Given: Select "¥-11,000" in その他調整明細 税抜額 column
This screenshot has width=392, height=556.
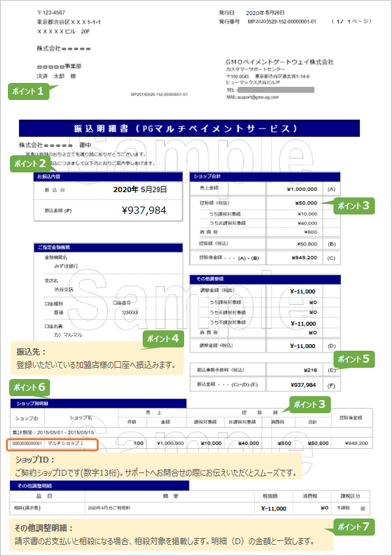Looking at the screenshot, I should [x=274, y=509].
